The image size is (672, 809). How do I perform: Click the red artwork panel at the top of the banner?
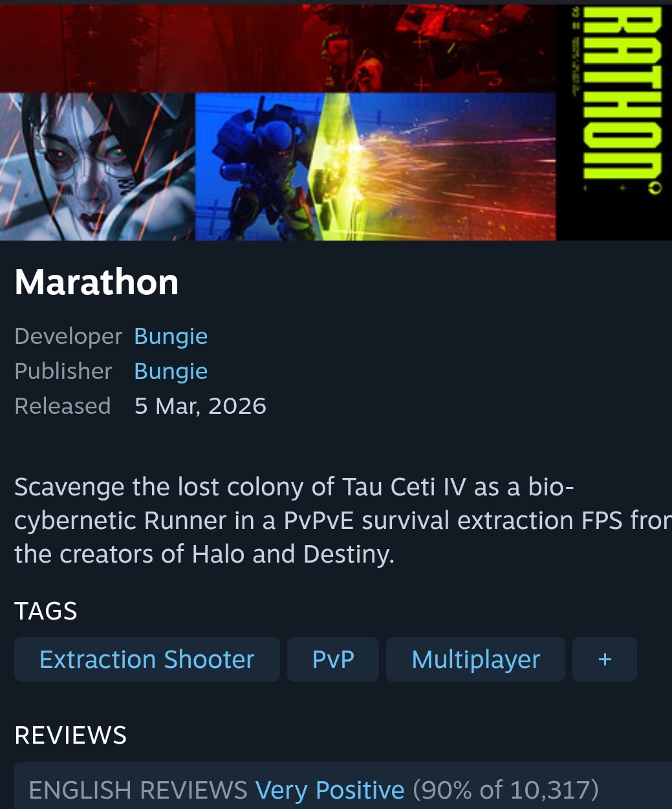pyautogui.click(x=278, y=47)
